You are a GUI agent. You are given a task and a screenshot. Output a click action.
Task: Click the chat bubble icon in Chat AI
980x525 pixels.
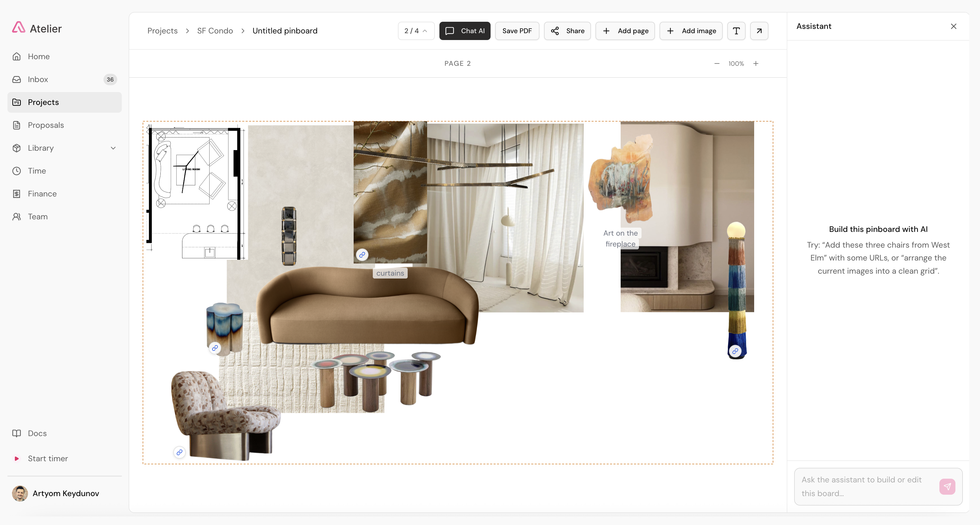[x=449, y=31]
